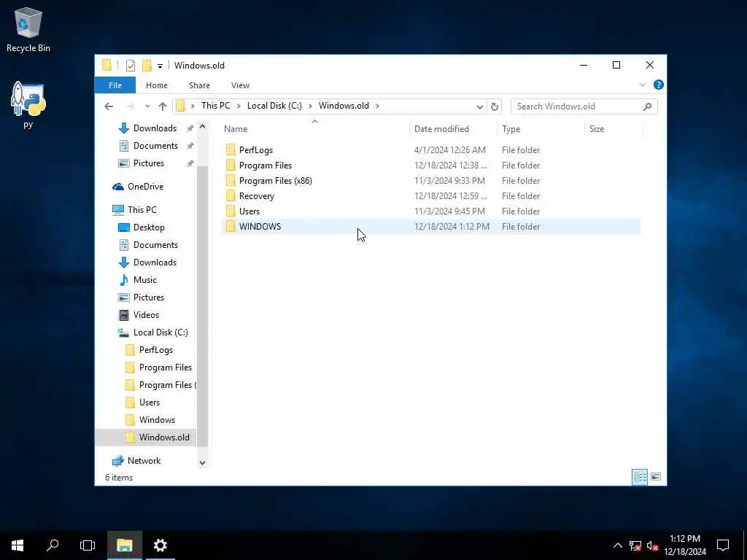Click the muted volume tray icon

pyautogui.click(x=652, y=545)
